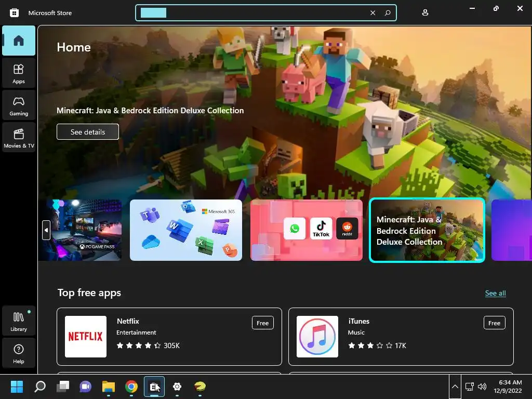The height and width of the screenshot is (399, 532).
Task: Click the Free button for Netflix
Action: coord(262,323)
